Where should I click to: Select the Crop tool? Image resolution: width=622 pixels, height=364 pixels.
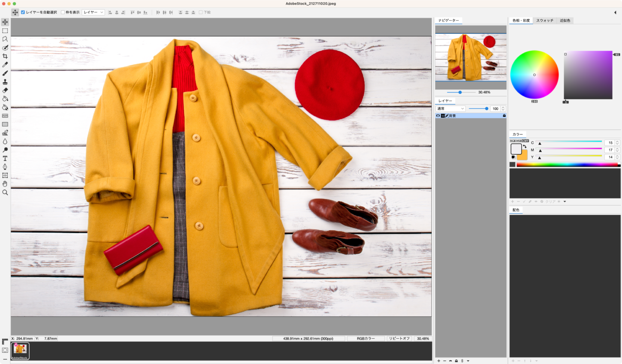click(5, 56)
